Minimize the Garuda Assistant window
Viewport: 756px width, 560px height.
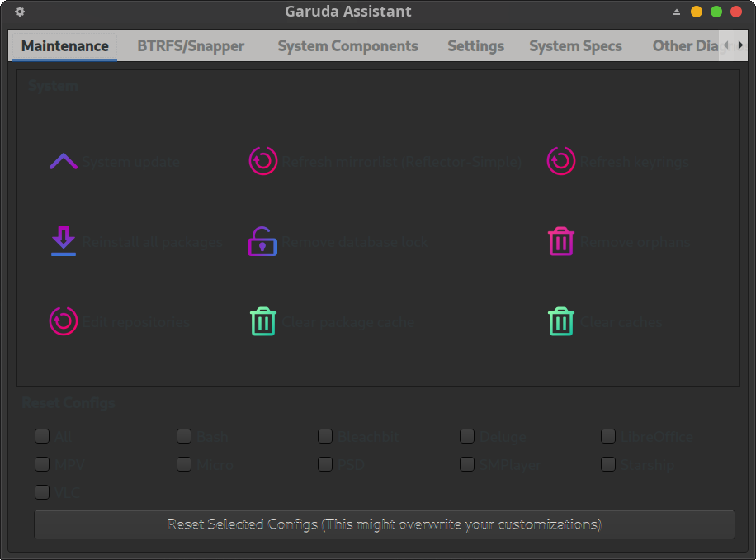click(x=697, y=12)
